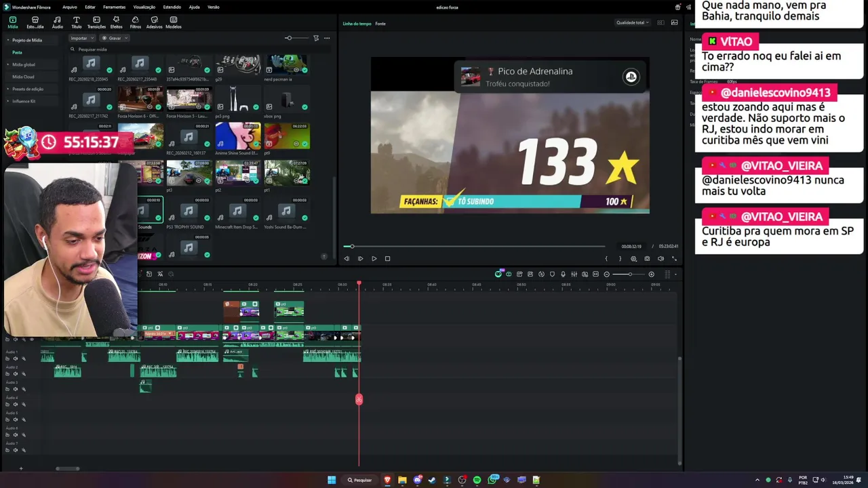The width and height of the screenshot is (868, 488).
Task: Click the marker shield icon in timeline toolbar
Action: click(x=552, y=274)
